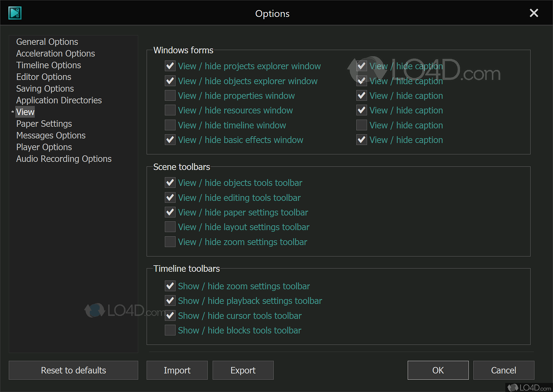The height and width of the screenshot is (392, 553).
Task: Click the Export button
Action: coord(243,370)
